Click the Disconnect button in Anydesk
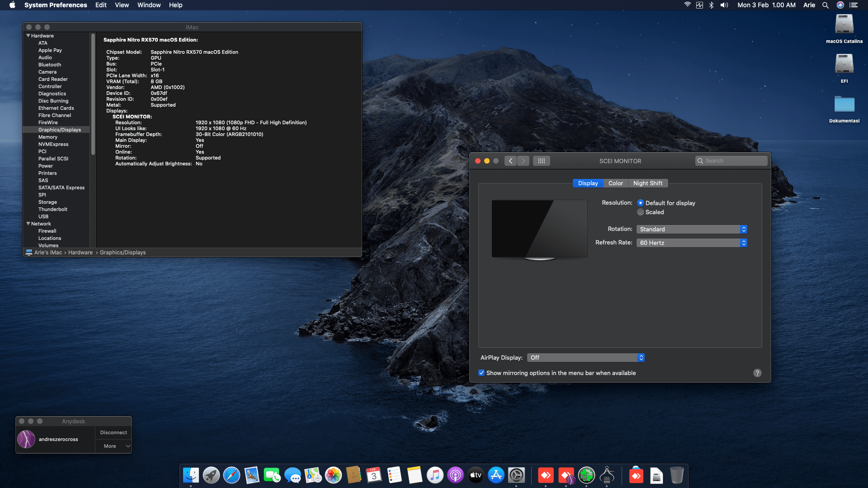The height and width of the screenshot is (488, 868). (x=113, y=432)
